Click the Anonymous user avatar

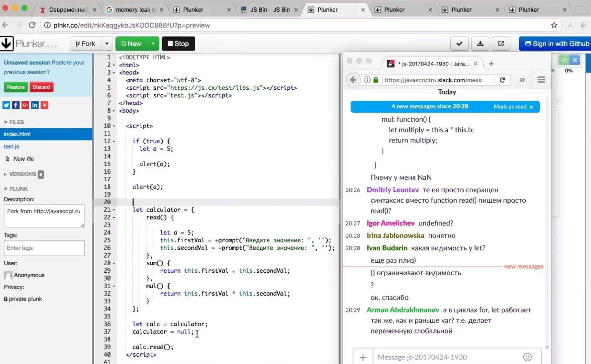click(x=8, y=275)
